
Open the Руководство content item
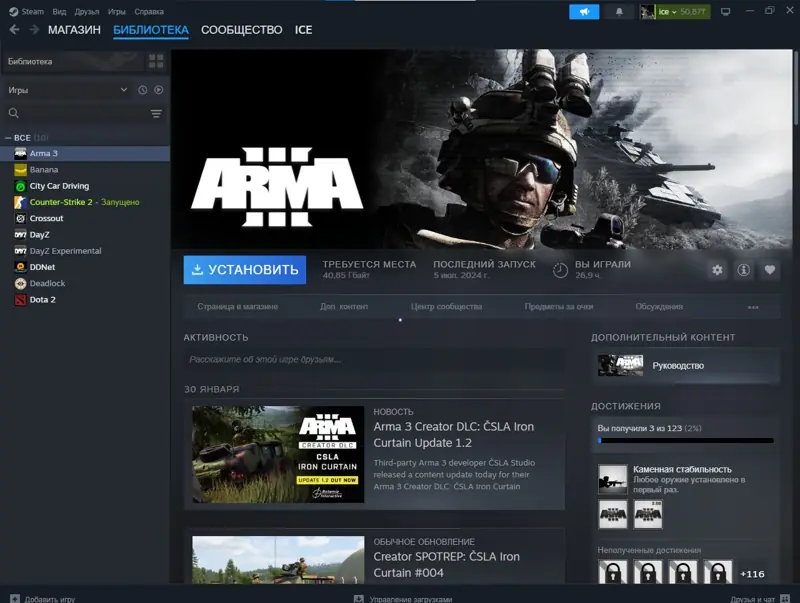[x=686, y=366]
